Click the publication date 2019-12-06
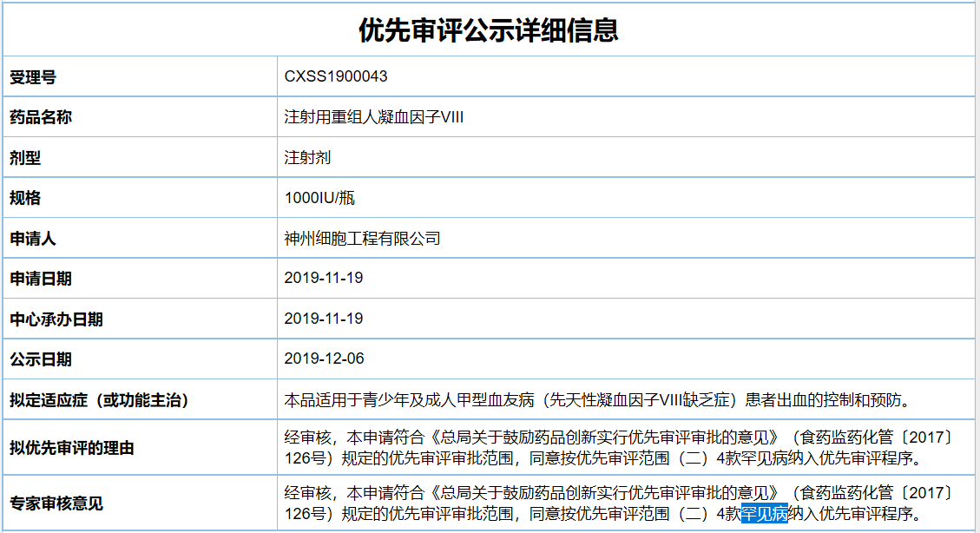This screenshot has width=980, height=533. click(324, 359)
